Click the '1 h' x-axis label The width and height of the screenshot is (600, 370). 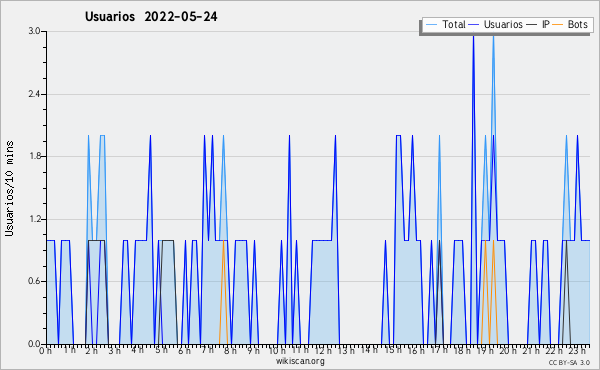coord(69,350)
